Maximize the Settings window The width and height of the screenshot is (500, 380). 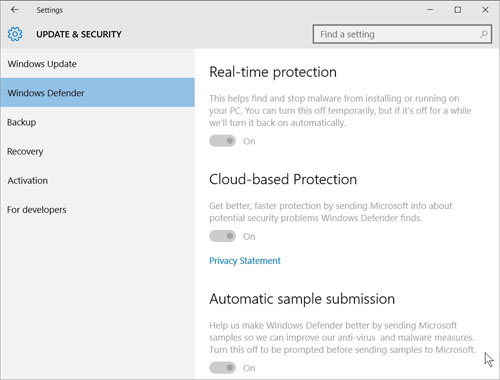point(458,10)
